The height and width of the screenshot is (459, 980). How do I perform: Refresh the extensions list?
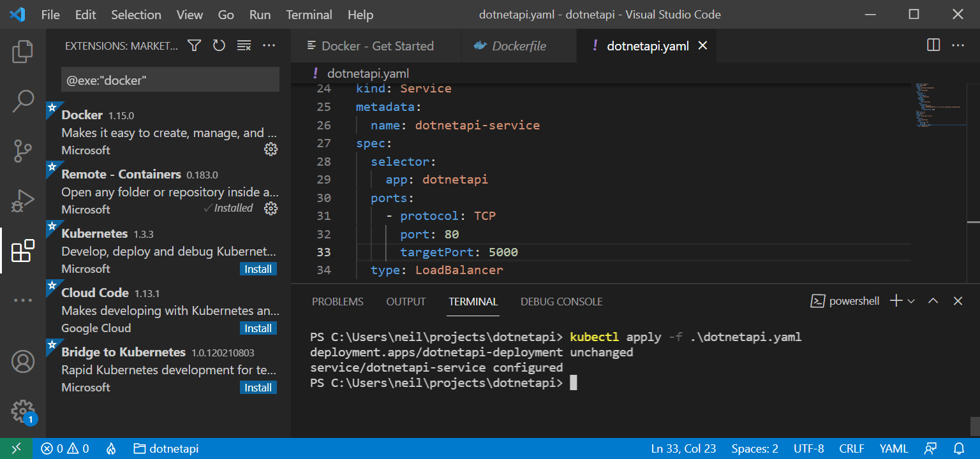tap(219, 46)
